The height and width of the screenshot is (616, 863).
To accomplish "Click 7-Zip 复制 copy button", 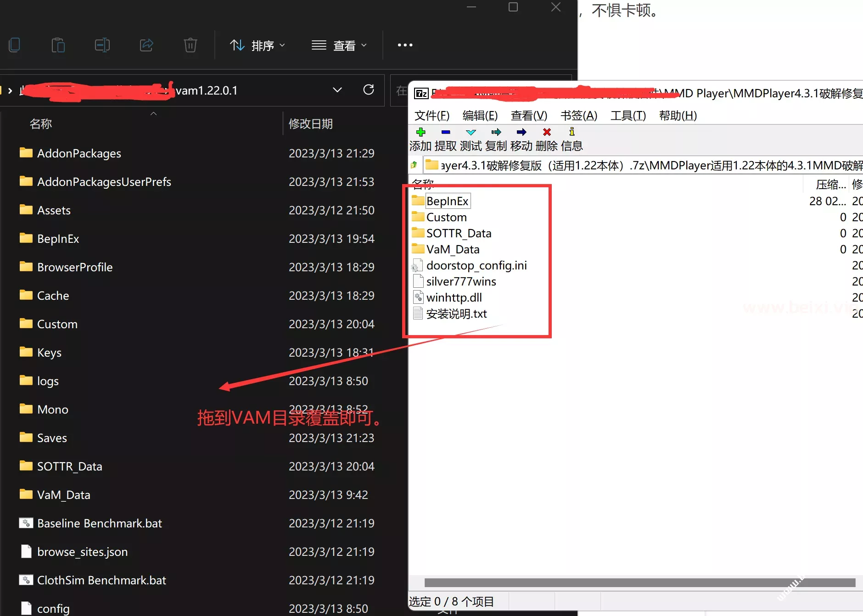I will click(496, 140).
